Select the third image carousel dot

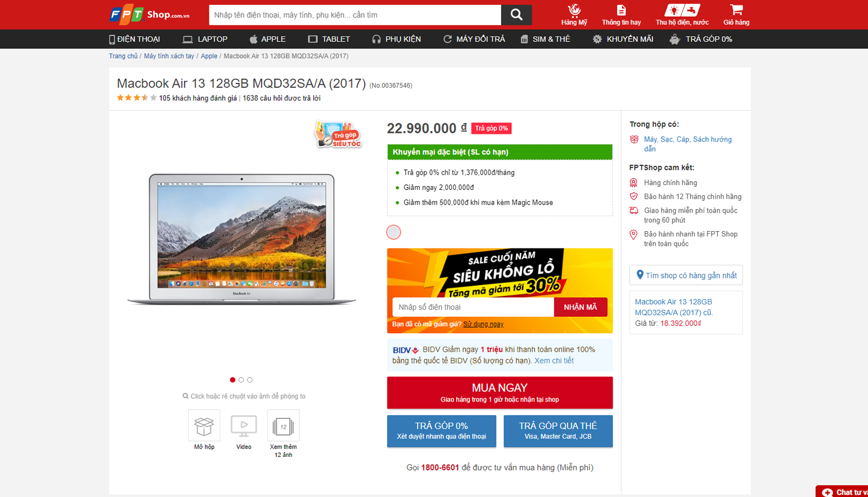(250, 380)
